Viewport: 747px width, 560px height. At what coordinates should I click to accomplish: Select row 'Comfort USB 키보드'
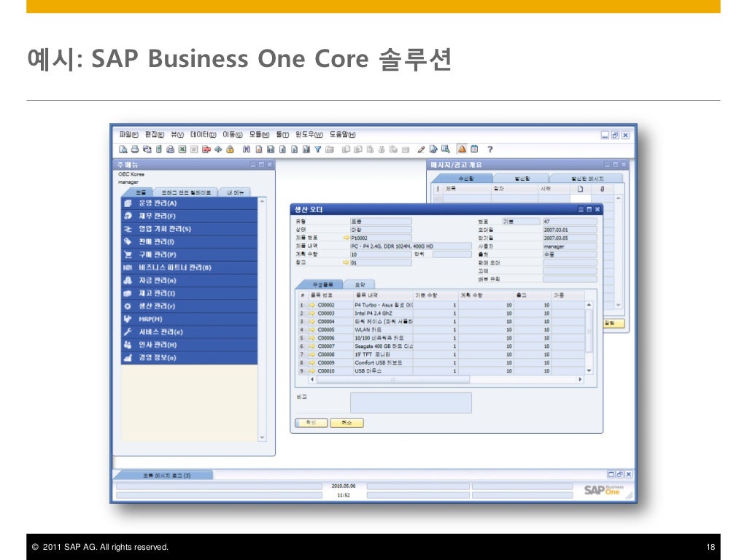tap(440, 362)
